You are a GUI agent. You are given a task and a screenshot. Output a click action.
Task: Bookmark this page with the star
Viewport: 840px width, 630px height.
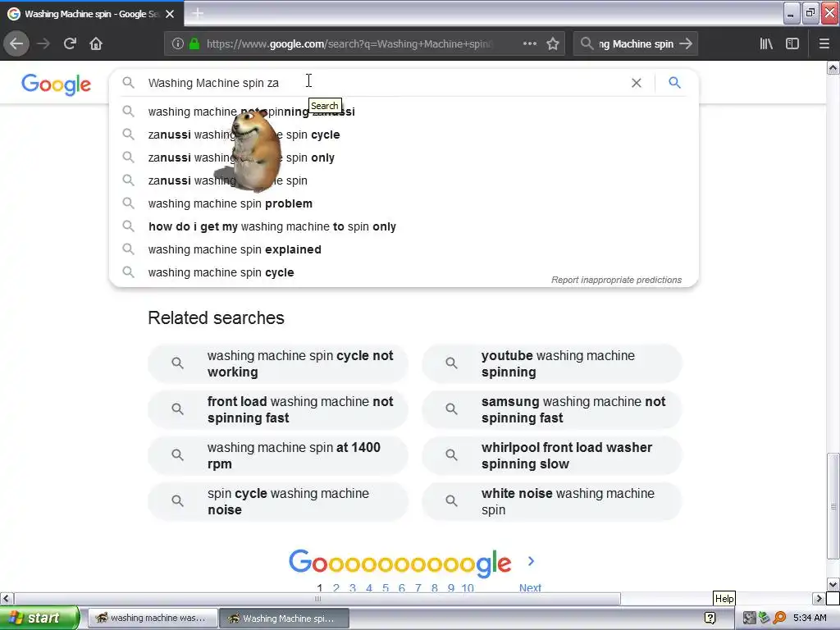tap(553, 44)
